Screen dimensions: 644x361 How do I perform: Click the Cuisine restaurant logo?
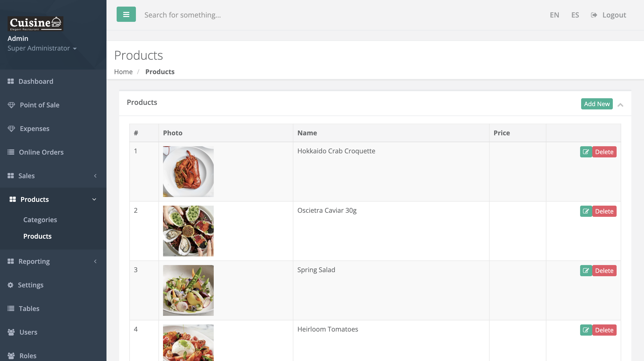pos(35,24)
